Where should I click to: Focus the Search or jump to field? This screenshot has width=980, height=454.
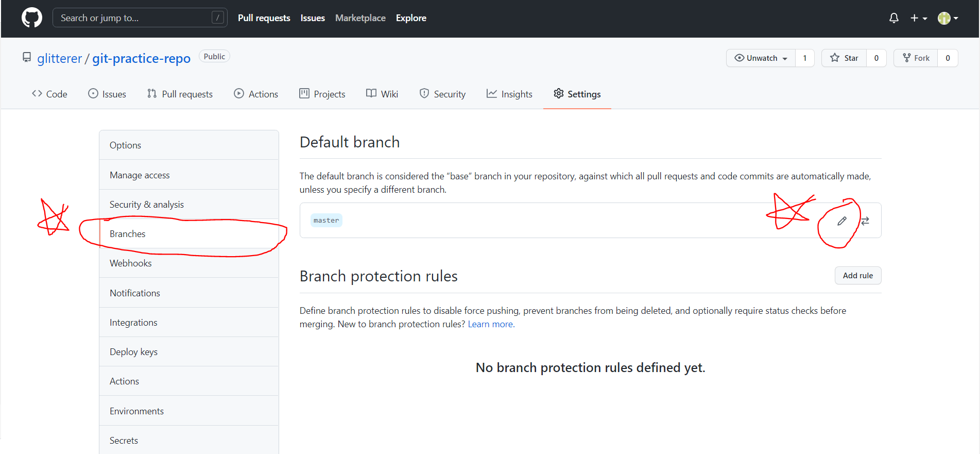[x=140, y=18]
